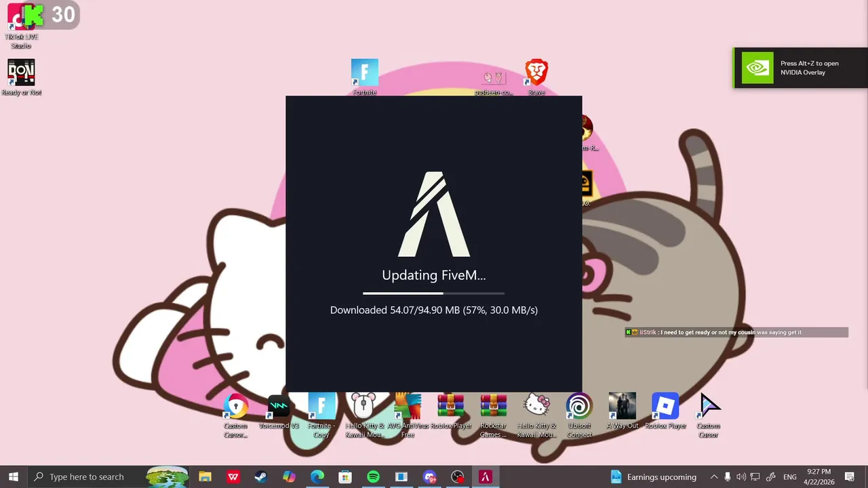Open the Rockstar Games WinRAR archive
The width and height of the screenshot is (868, 488).
coord(494,415)
